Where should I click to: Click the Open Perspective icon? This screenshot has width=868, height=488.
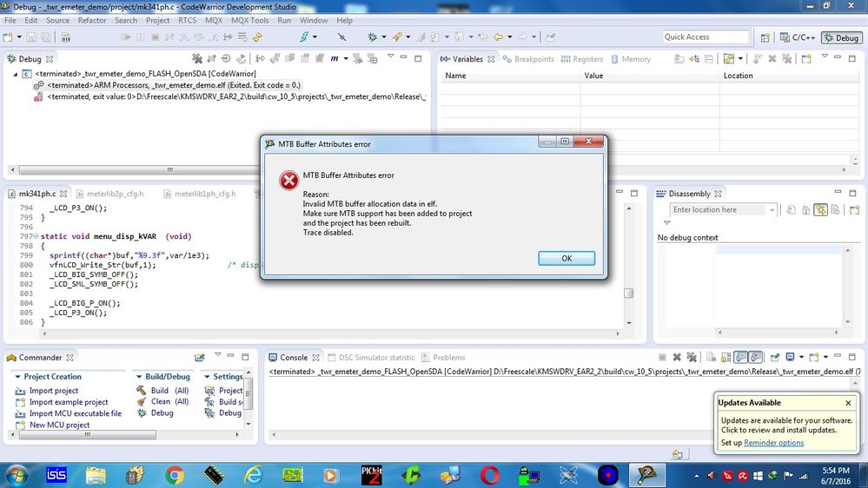765,37
